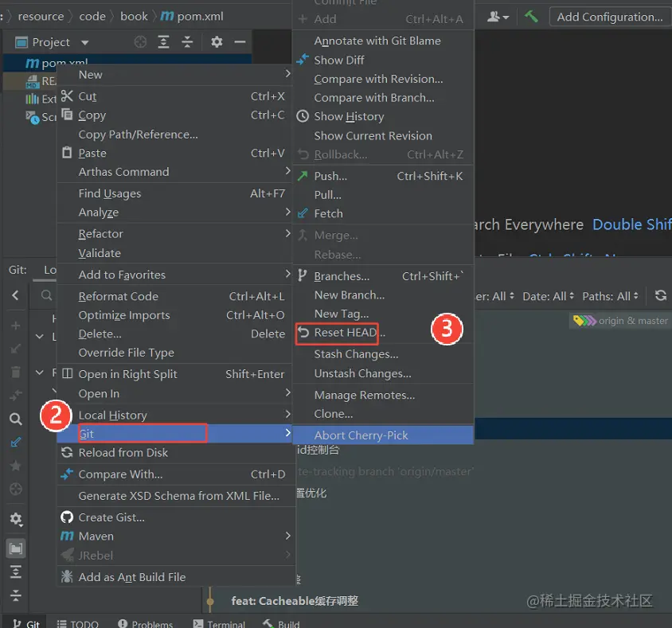Viewport: 672px width, 628px height.
Task: Expand the Arthas Command submenu
Action: coord(174,172)
